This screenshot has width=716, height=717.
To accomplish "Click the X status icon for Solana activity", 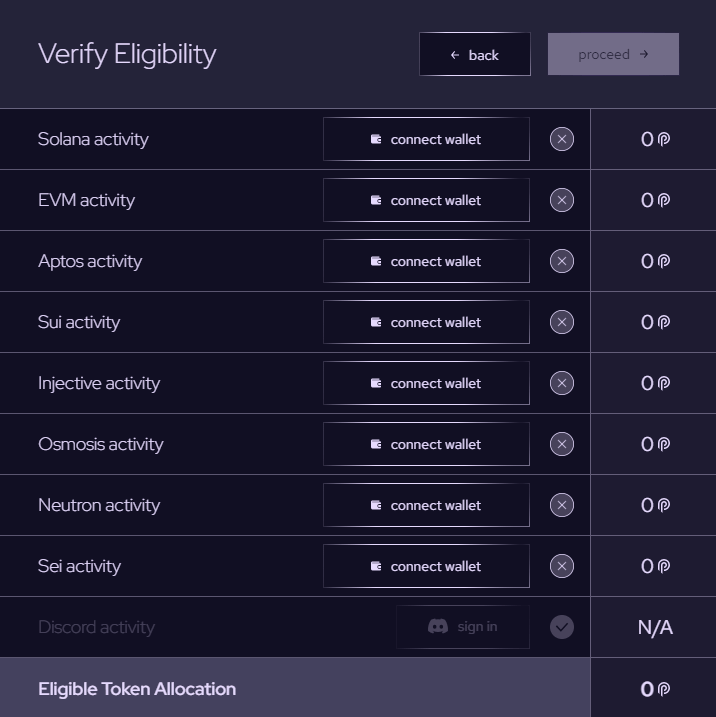I will 562,139.
